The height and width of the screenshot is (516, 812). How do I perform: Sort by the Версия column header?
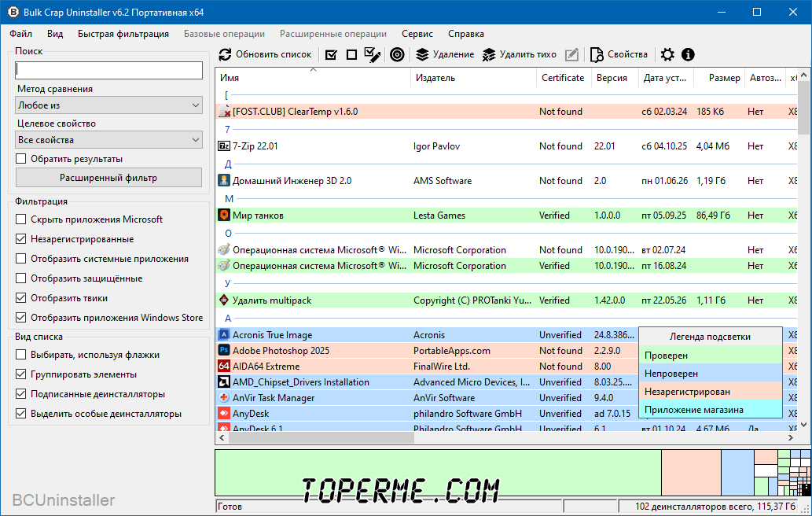614,78
